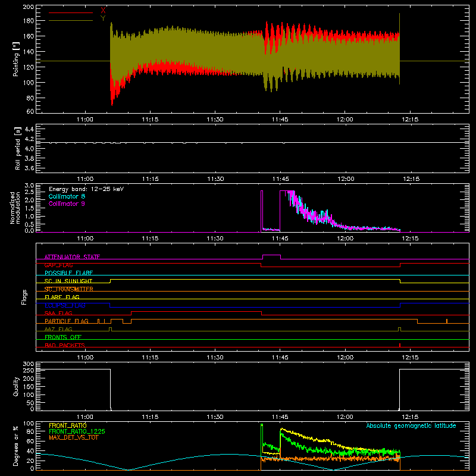Click the 'Energy band: 12-25 keV' label
The height and width of the screenshot is (476, 476).
[86, 189]
